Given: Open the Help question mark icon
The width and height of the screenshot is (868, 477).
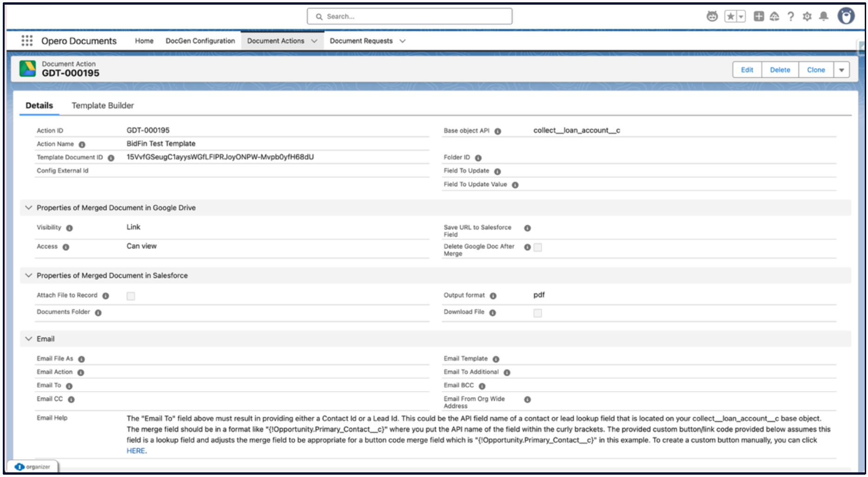Looking at the screenshot, I should (x=790, y=17).
